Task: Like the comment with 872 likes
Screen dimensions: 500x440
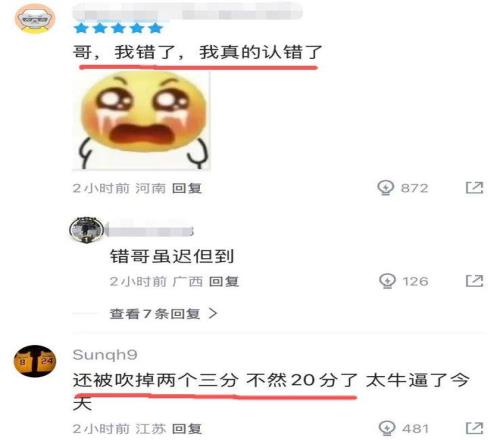Action: point(386,188)
